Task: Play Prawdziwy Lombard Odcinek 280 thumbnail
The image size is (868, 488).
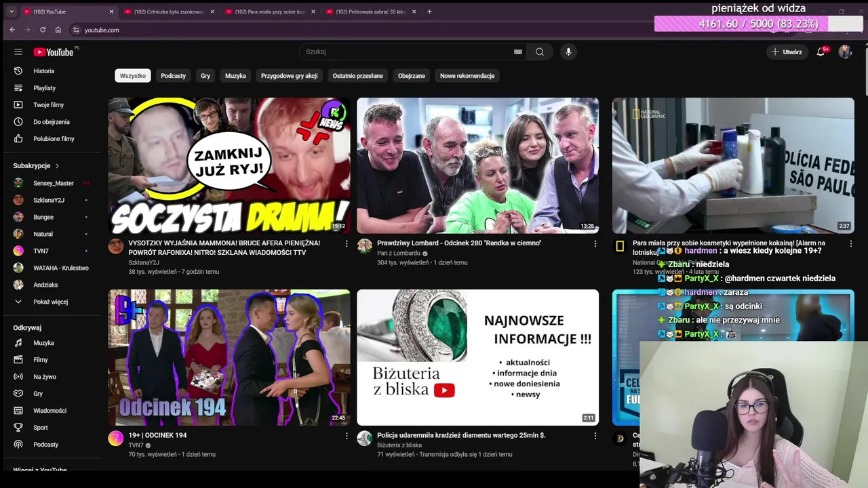Action: click(x=478, y=165)
